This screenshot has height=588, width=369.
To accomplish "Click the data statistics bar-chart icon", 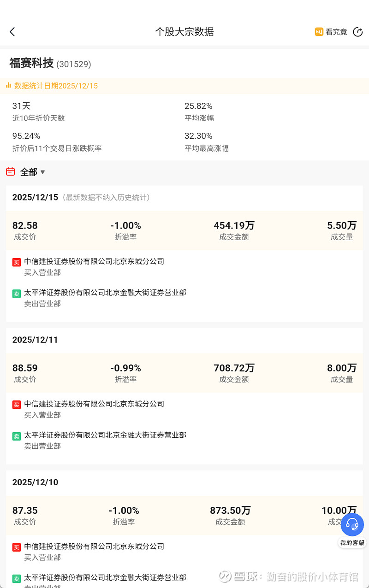I will click(x=8, y=85).
